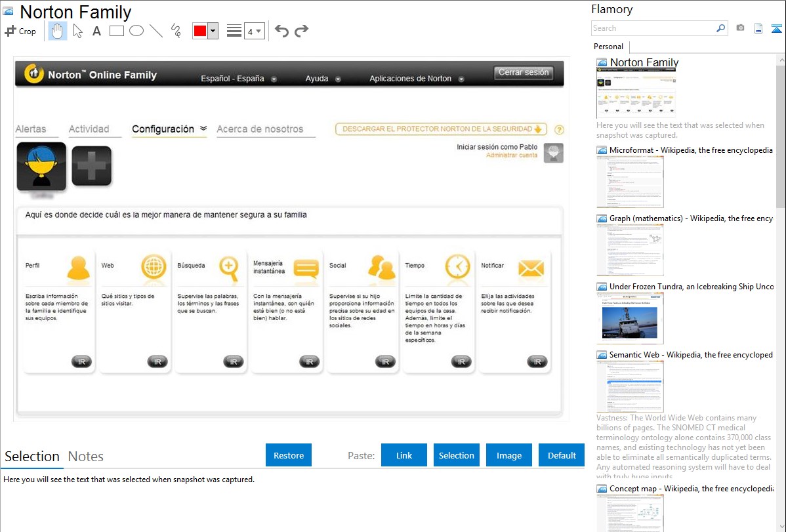The height and width of the screenshot is (532, 786).
Task: Click the red color swatch
Action: click(x=200, y=31)
